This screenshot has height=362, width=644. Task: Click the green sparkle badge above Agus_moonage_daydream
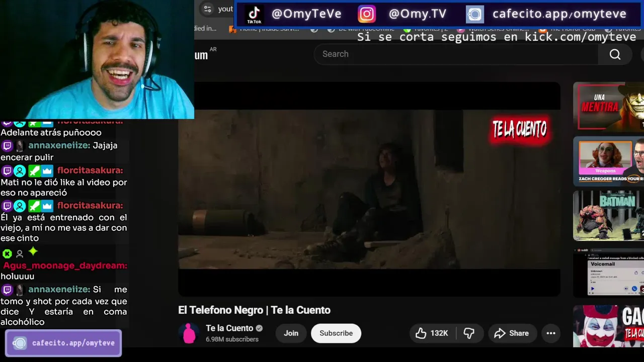coord(33,251)
